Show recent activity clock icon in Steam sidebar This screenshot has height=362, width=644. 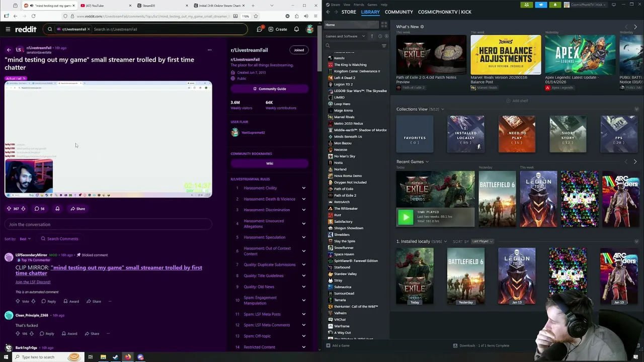[380, 36]
